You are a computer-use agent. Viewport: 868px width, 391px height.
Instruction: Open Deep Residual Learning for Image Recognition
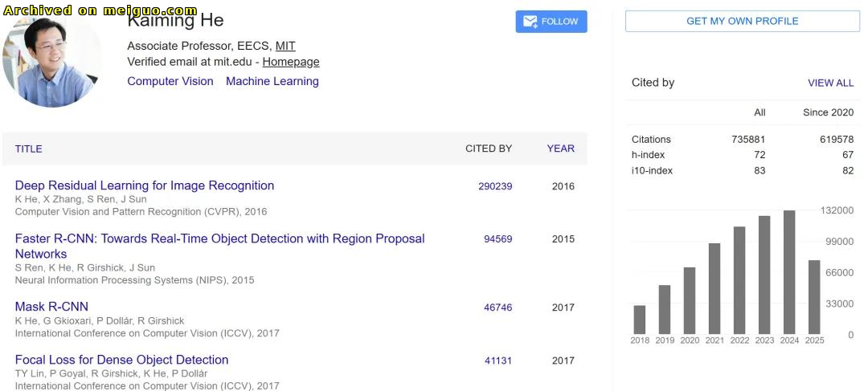pyautogui.click(x=145, y=185)
